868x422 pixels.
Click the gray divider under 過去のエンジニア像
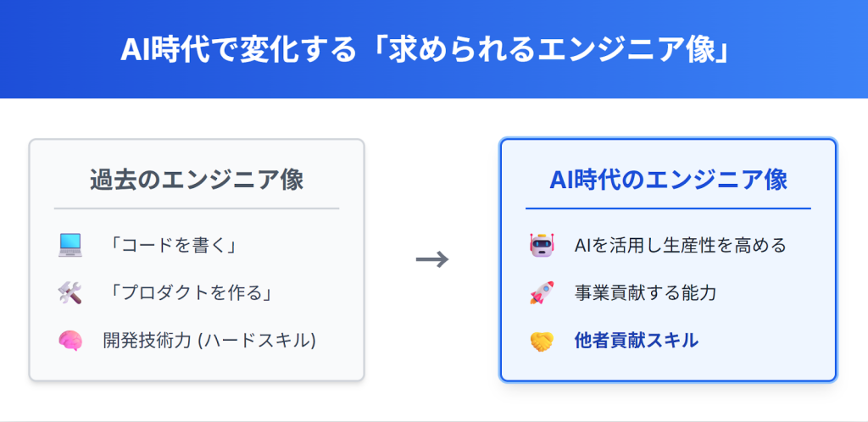[197, 208]
